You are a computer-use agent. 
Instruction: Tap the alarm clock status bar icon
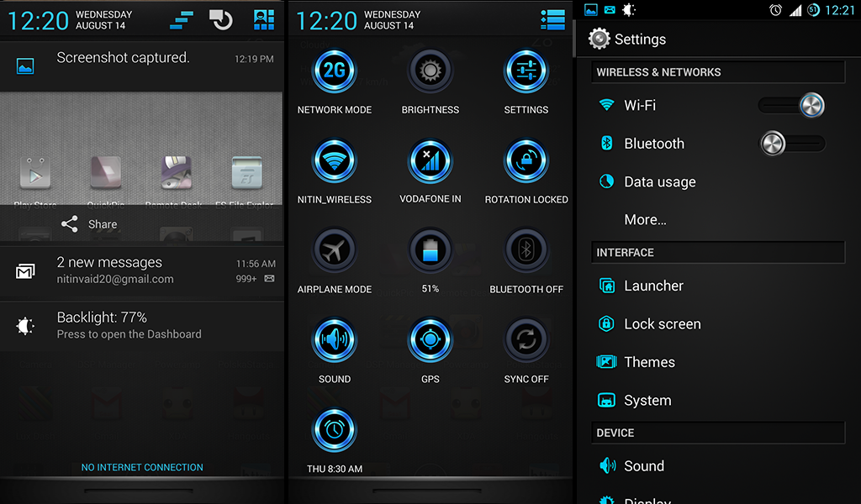pos(775,10)
